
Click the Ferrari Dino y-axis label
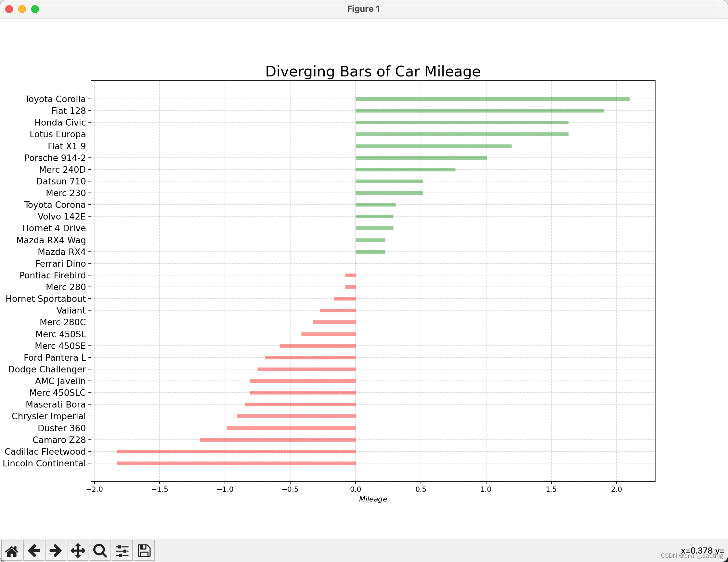60,264
